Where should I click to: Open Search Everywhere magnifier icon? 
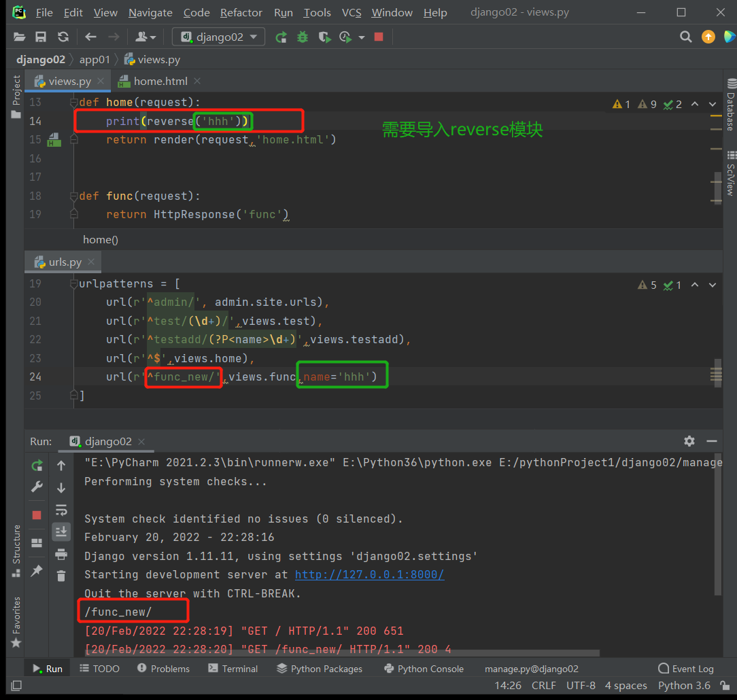tap(686, 37)
